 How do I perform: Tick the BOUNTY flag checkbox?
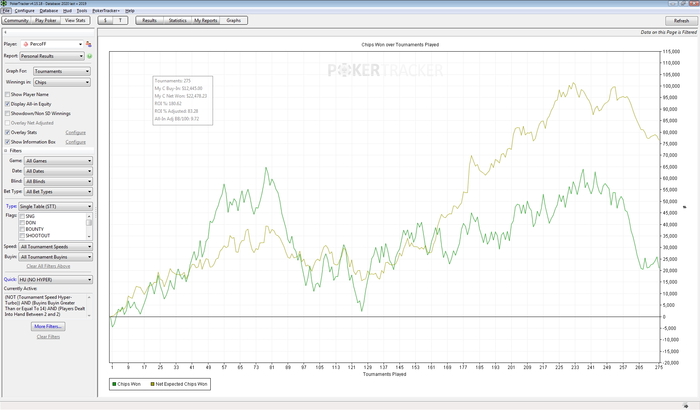click(x=22, y=228)
